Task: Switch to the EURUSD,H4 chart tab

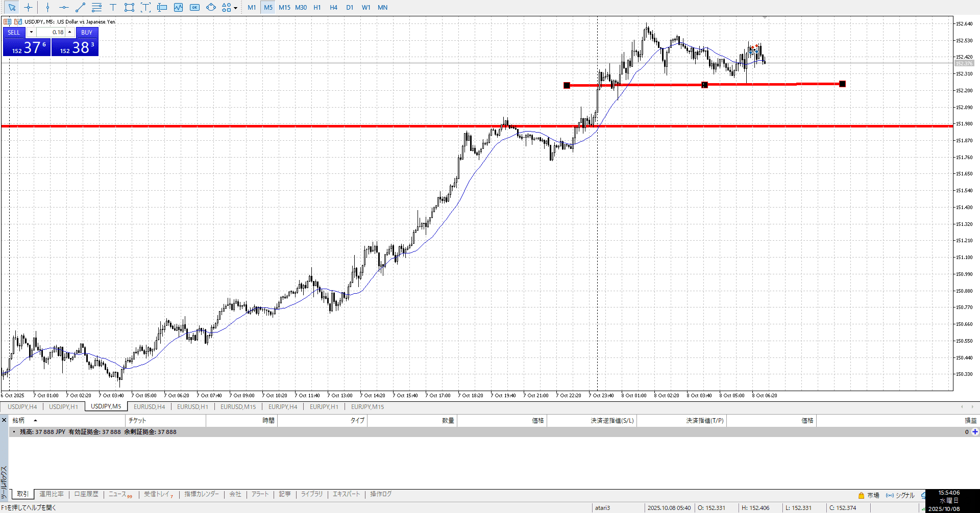Action: (x=149, y=406)
